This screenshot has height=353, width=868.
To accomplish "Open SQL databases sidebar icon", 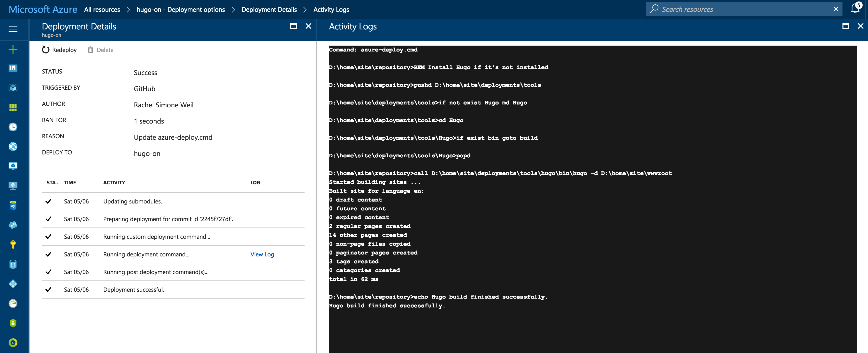I will 13,205.
